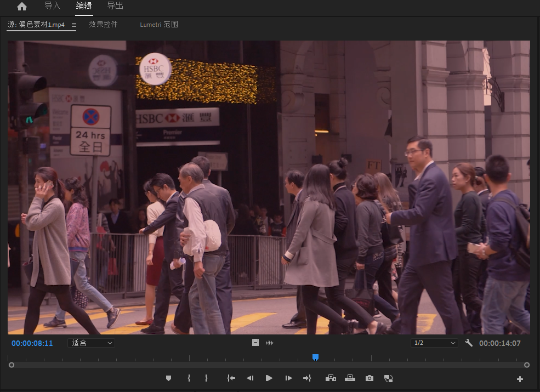Screen dimensions: 540x392
Task: Mark Out point with right brace button
Action: click(x=206, y=378)
